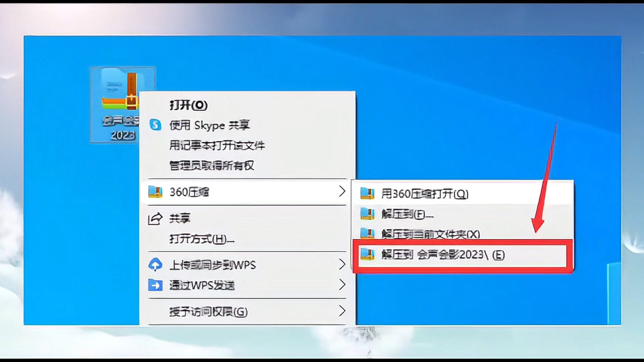Click the icon beside 解压到 会声会影2023\ (E)
The width and height of the screenshot is (644, 362).
[367, 254]
